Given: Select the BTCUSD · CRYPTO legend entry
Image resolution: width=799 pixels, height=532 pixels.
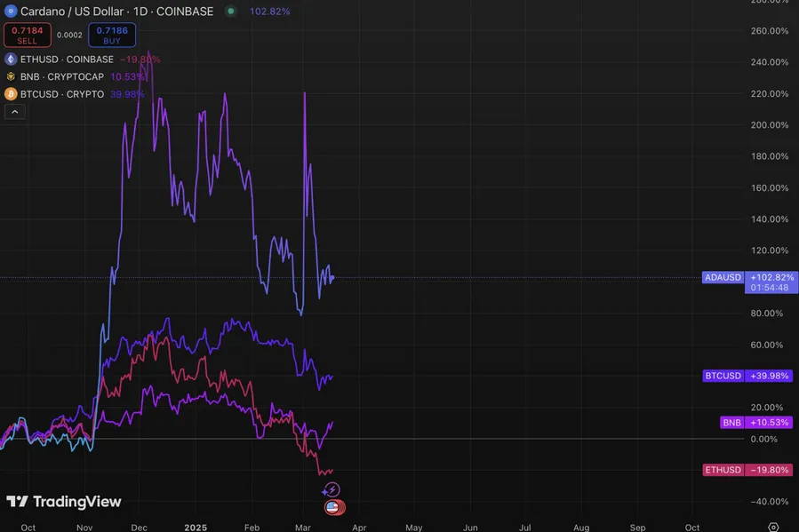Looking at the screenshot, I should 62,94.
